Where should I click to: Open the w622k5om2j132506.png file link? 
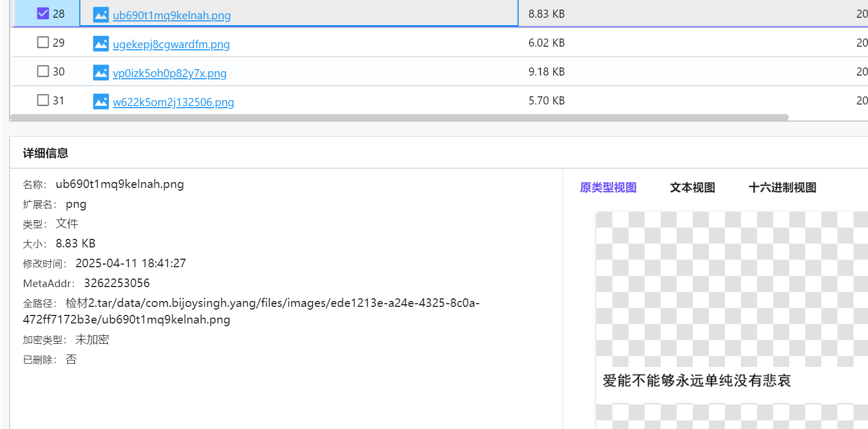(x=173, y=102)
